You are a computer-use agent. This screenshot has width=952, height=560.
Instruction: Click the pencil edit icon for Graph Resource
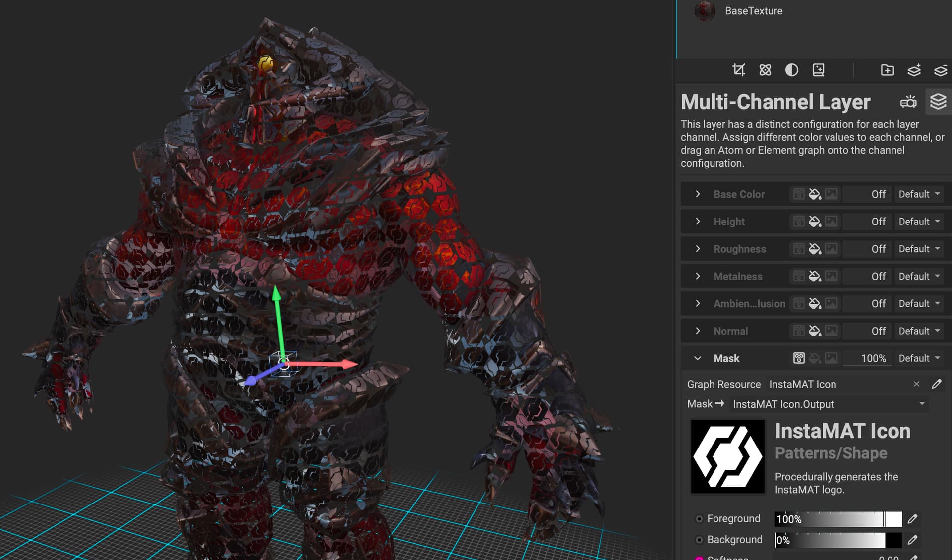click(x=936, y=384)
